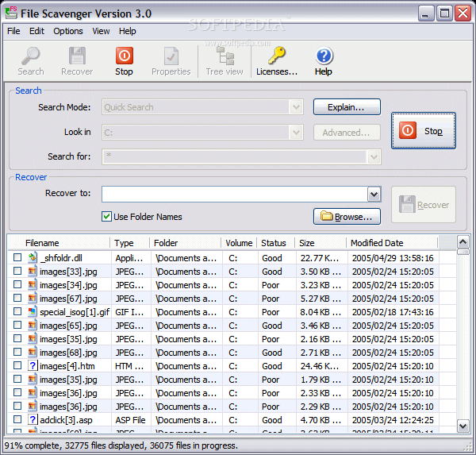Viewport: 476px width, 455px height.
Task: Check the images[34].jpg row checkbox
Action: coord(17,284)
